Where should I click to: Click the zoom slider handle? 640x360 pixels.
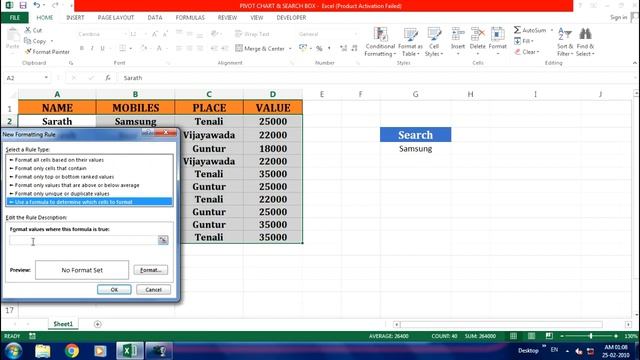[591, 336]
